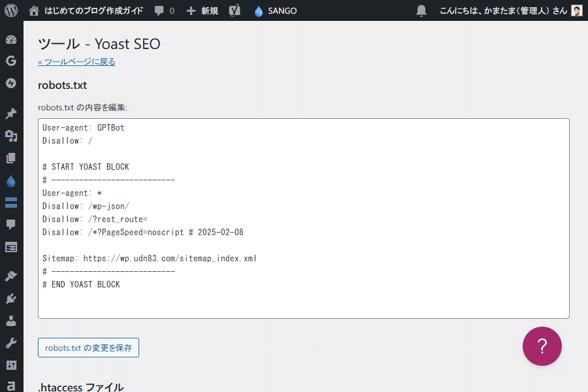Open Yoast SEO admin bar icon
Viewport: 588px width, 392px height.
coord(235,10)
